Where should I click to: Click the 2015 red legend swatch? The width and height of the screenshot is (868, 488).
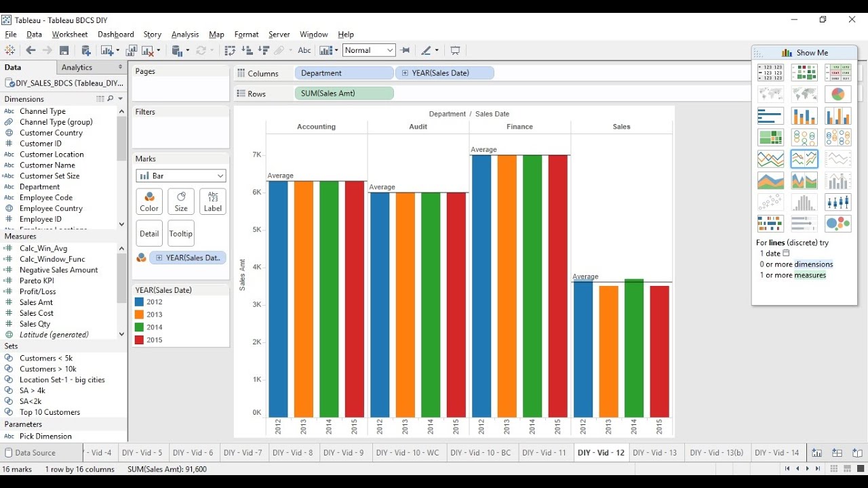(140, 340)
